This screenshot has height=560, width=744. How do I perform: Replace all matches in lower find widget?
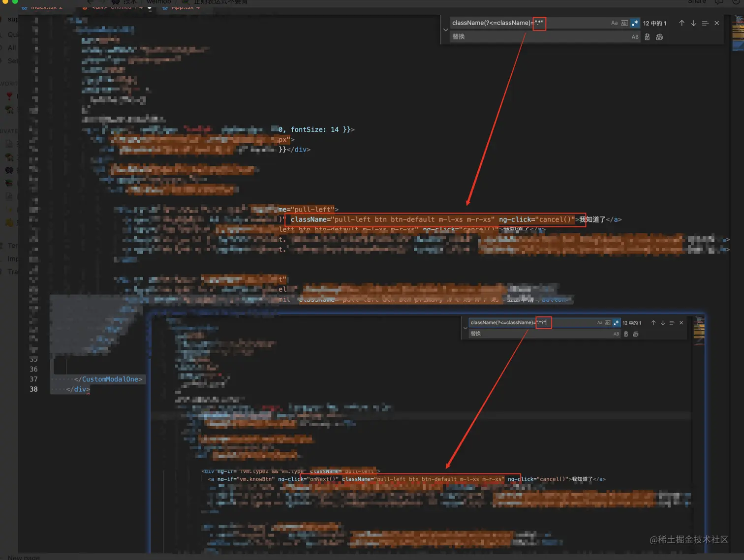[x=636, y=334]
